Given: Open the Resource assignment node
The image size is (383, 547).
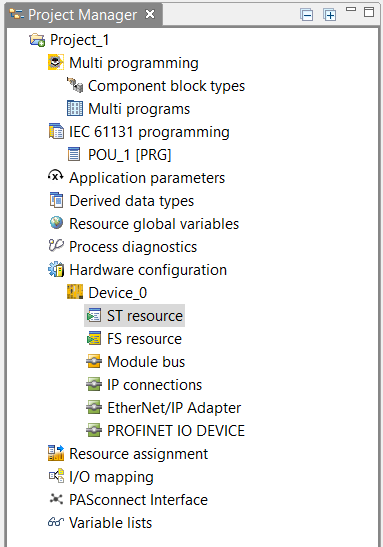Looking at the screenshot, I should tap(128, 454).
